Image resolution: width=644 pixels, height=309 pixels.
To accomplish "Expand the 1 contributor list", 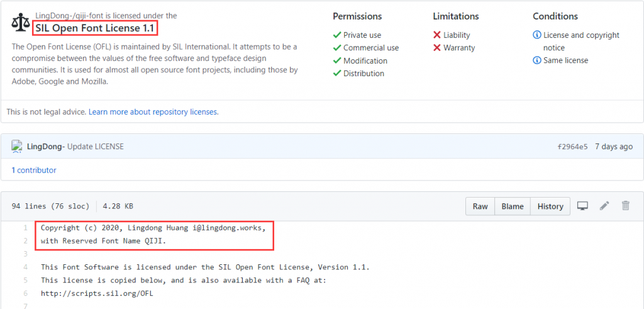I will tap(34, 170).
